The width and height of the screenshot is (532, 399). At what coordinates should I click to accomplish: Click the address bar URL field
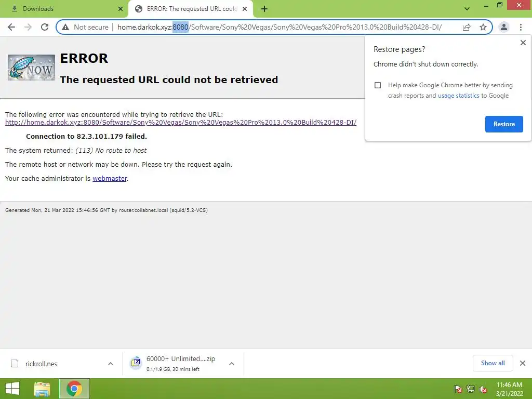279,27
